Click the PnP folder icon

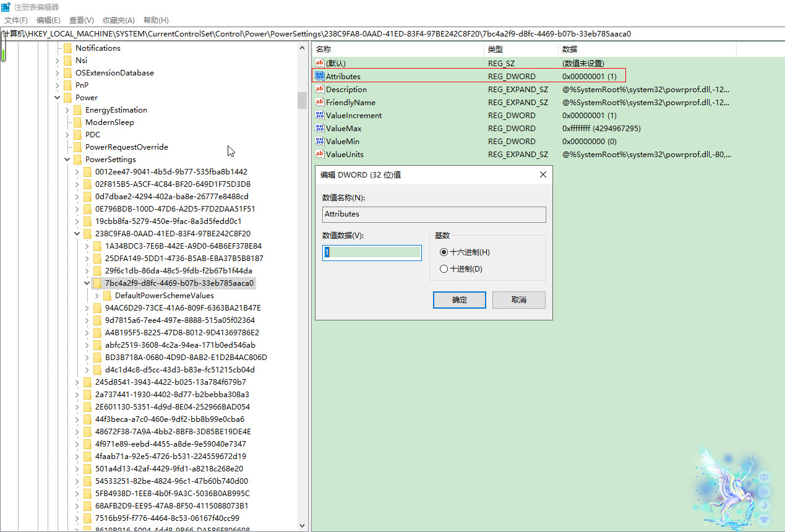68,85
